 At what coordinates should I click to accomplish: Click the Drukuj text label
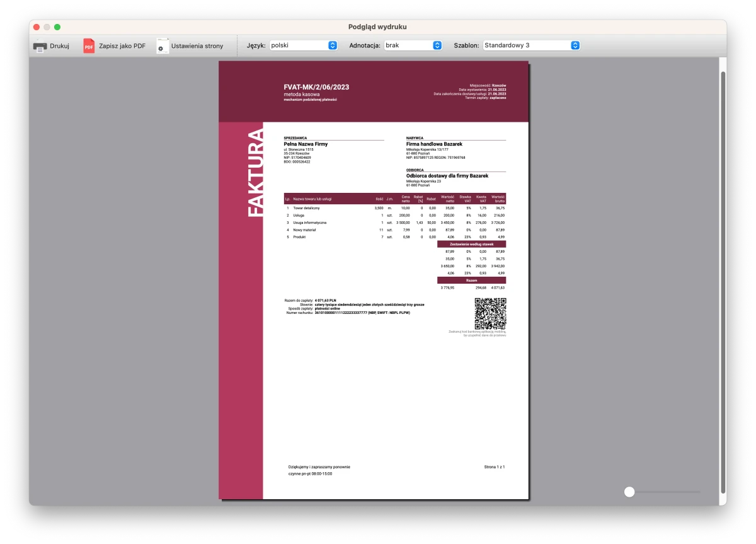[x=59, y=46]
